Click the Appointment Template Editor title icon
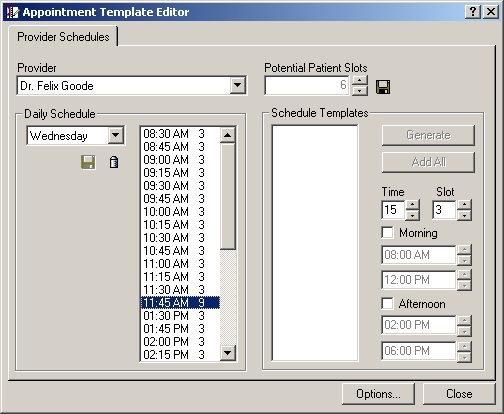The width and height of the screenshot is (504, 414). pyautogui.click(x=13, y=12)
